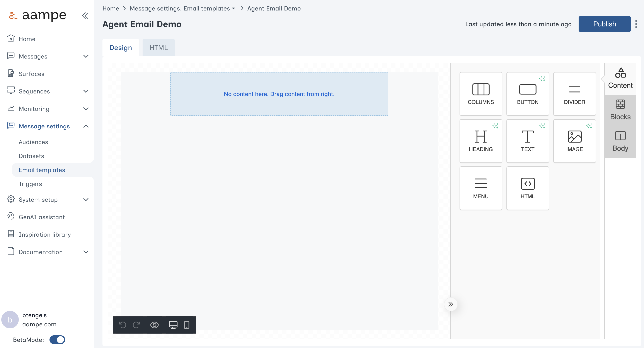Collapse the content panel with the double arrow
The image size is (644, 348).
pyautogui.click(x=450, y=304)
